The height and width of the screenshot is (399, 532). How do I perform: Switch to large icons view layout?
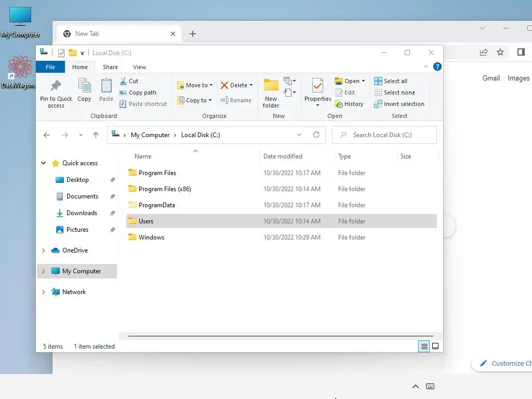435,347
